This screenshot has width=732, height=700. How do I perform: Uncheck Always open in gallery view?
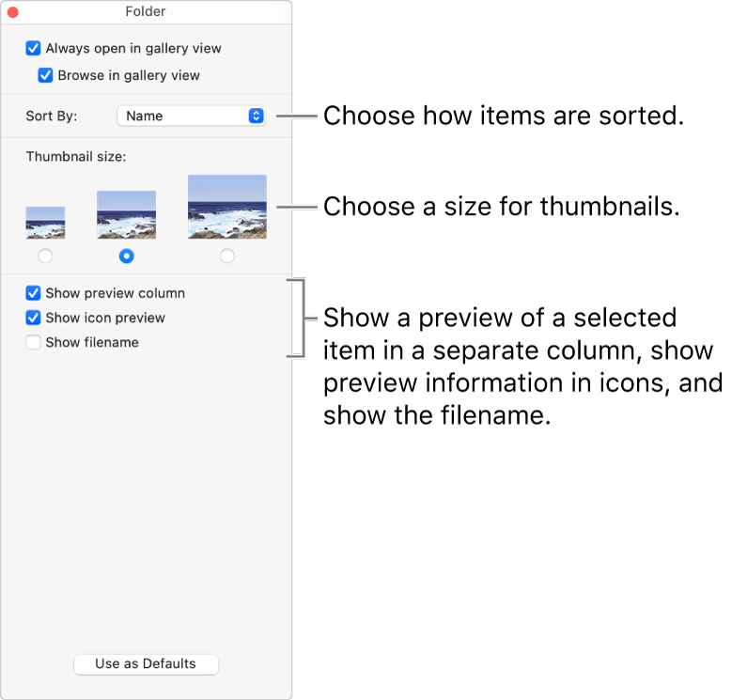pyautogui.click(x=33, y=48)
